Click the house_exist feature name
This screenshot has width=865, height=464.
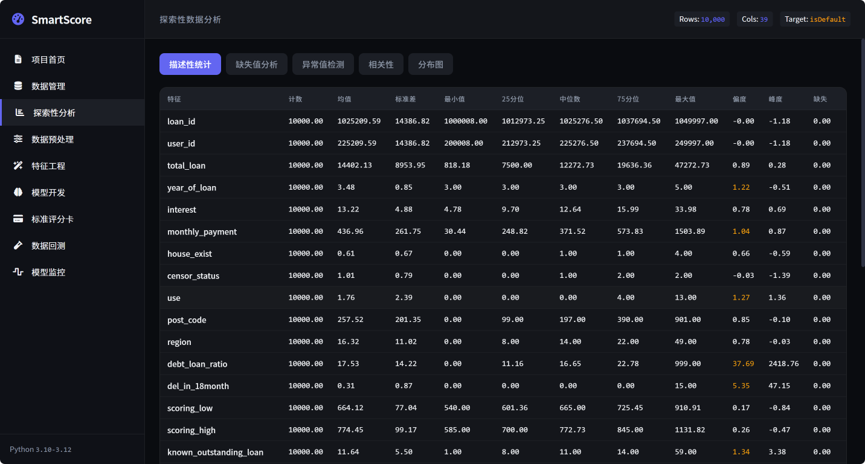click(189, 254)
